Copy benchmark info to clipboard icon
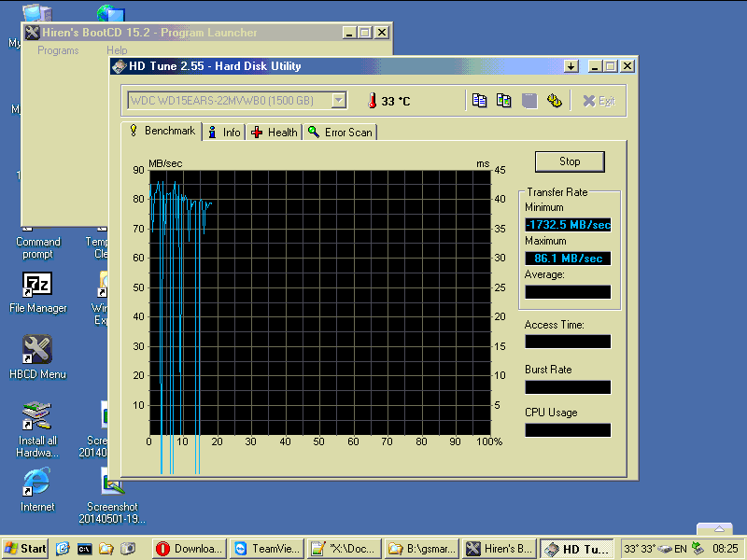The height and width of the screenshot is (560, 747). point(479,101)
